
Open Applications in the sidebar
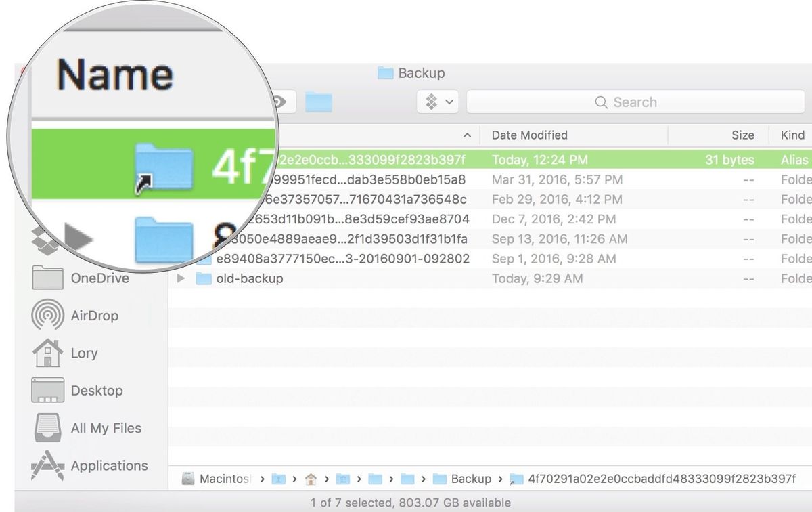coord(109,466)
